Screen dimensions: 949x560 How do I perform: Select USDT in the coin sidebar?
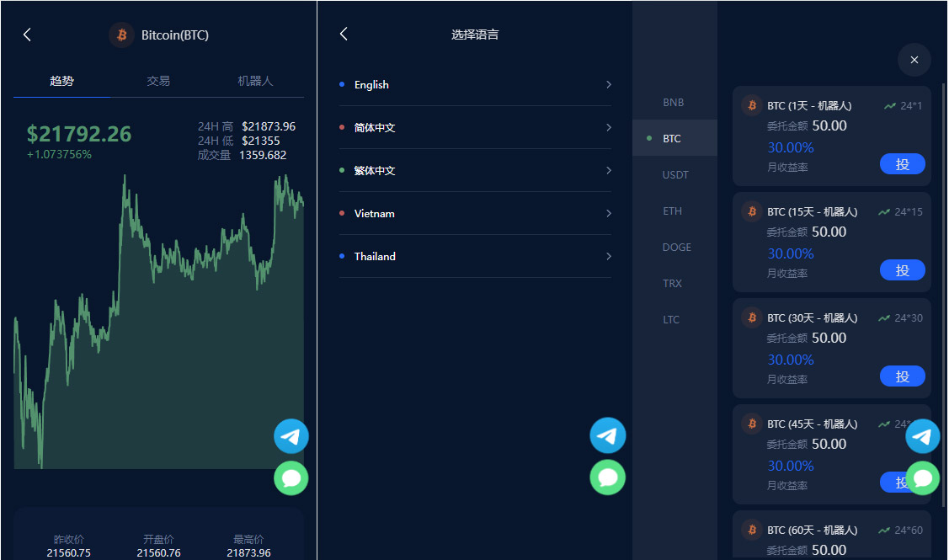pyautogui.click(x=675, y=174)
